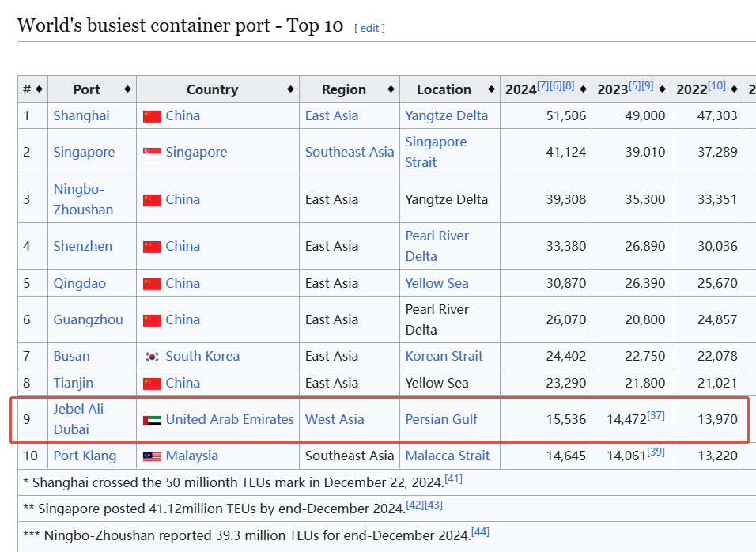Click the United Arab Emirates country link
This screenshot has width=756, height=552.
coord(229,419)
